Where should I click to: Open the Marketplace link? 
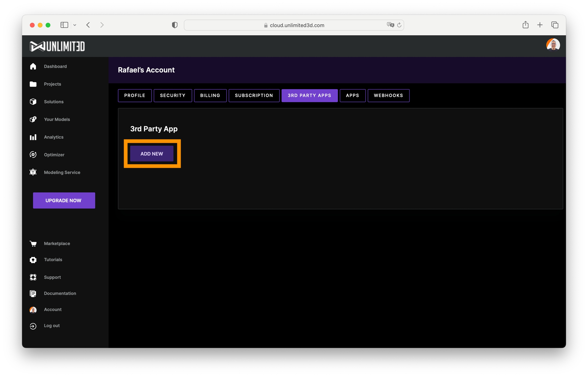coord(57,244)
